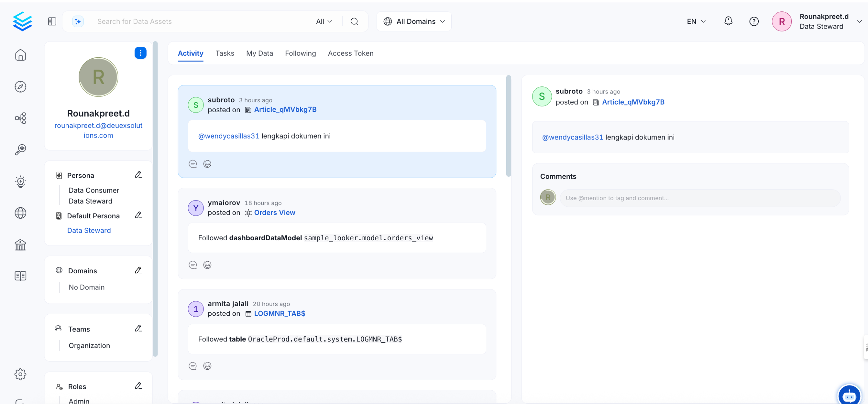The height and width of the screenshot is (404, 868).
Task: Select the Explore compass icon in sidebar
Action: tap(21, 87)
